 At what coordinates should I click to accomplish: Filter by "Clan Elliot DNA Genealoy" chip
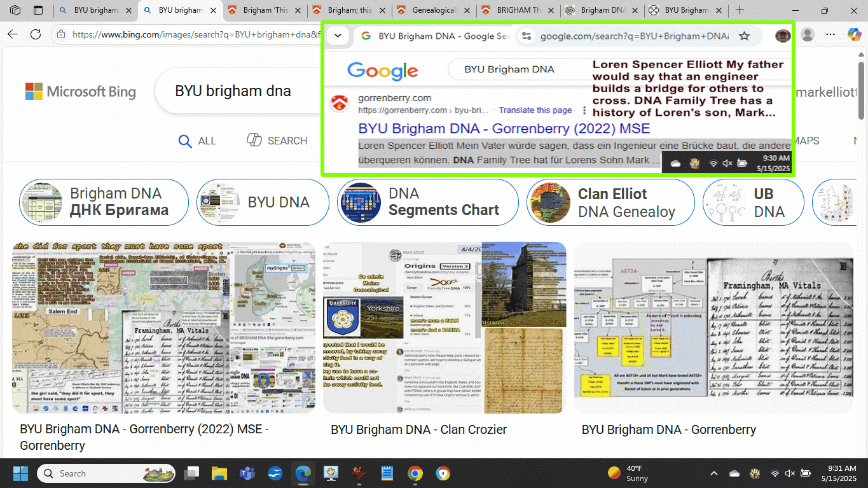coord(610,202)
